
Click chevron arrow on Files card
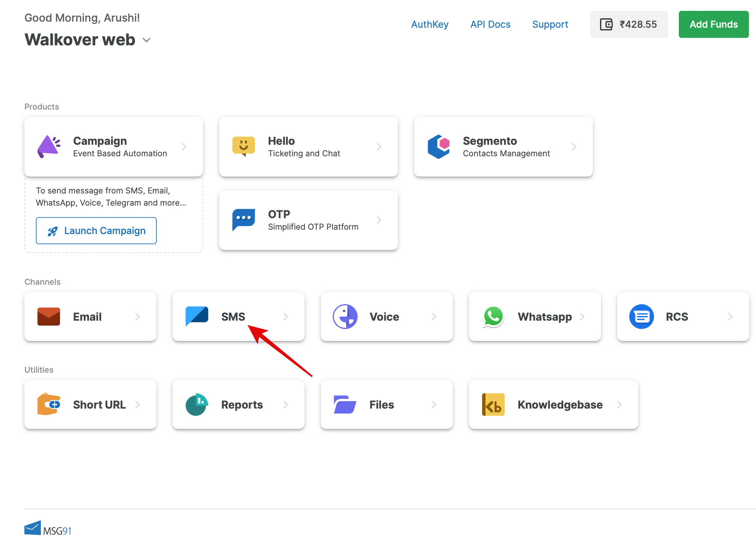point(434,405)
